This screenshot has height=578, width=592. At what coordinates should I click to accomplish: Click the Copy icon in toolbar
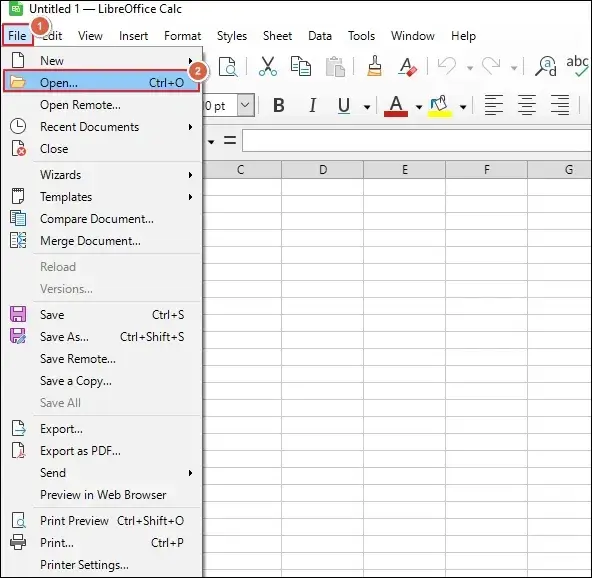pyautogui.click(x=301, y=66)
